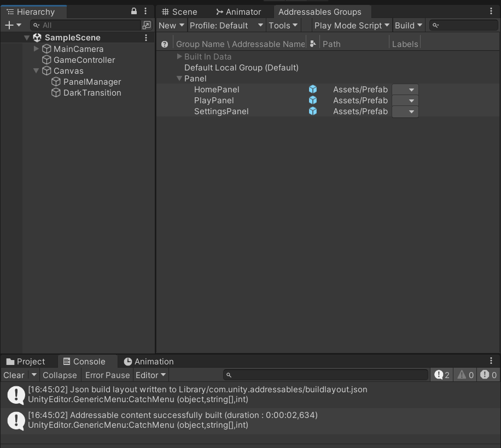Expand the MainCamera foldout arrow

(36, 49)
